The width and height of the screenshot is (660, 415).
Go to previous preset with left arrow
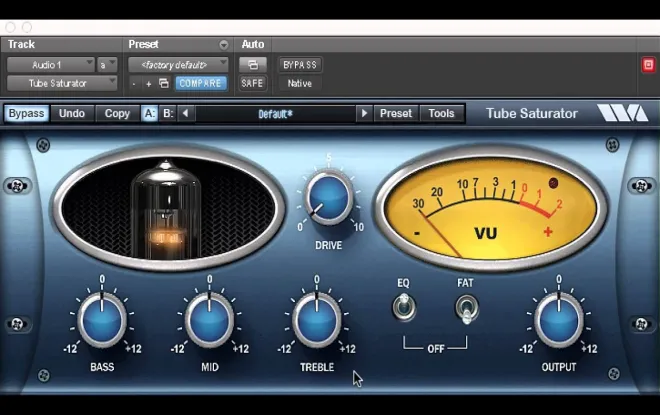point(185,113)
